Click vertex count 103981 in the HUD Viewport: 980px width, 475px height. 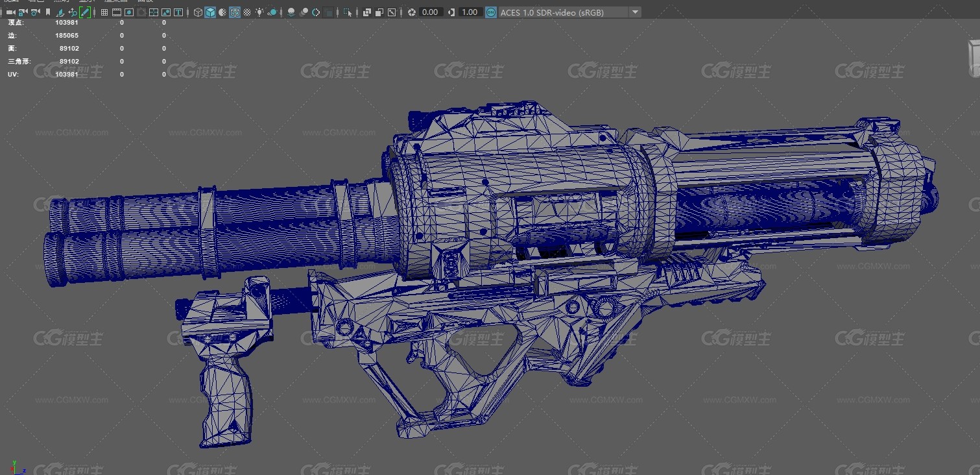coord(67,23)
